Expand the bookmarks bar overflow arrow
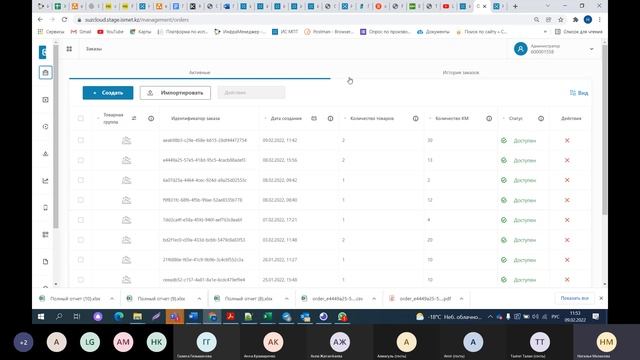Screen dimensions: 640x360 tap(545, 31)
